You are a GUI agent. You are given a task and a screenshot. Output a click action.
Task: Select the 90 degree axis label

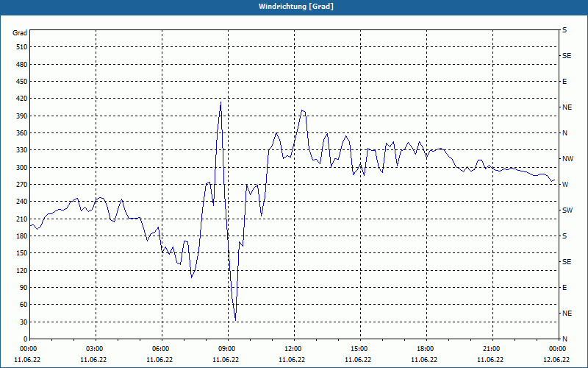click(x=24, y=287)
